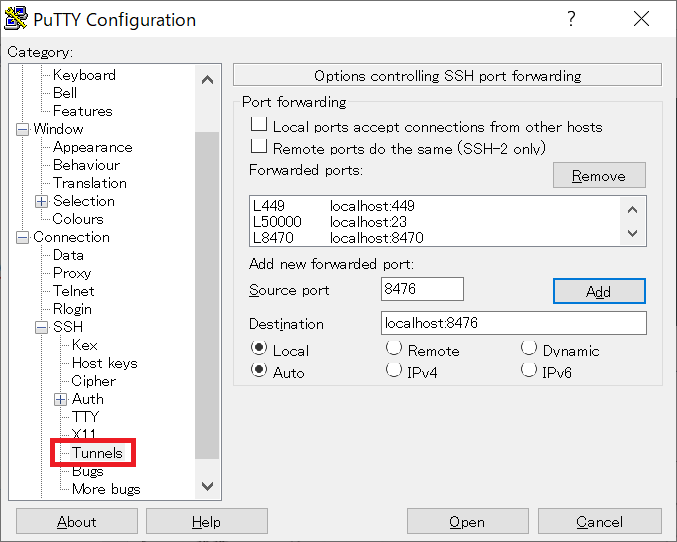Screen dimensions: 677x542
Task: Select the IPv4 radio button
Action: click(x=394, y=370)
